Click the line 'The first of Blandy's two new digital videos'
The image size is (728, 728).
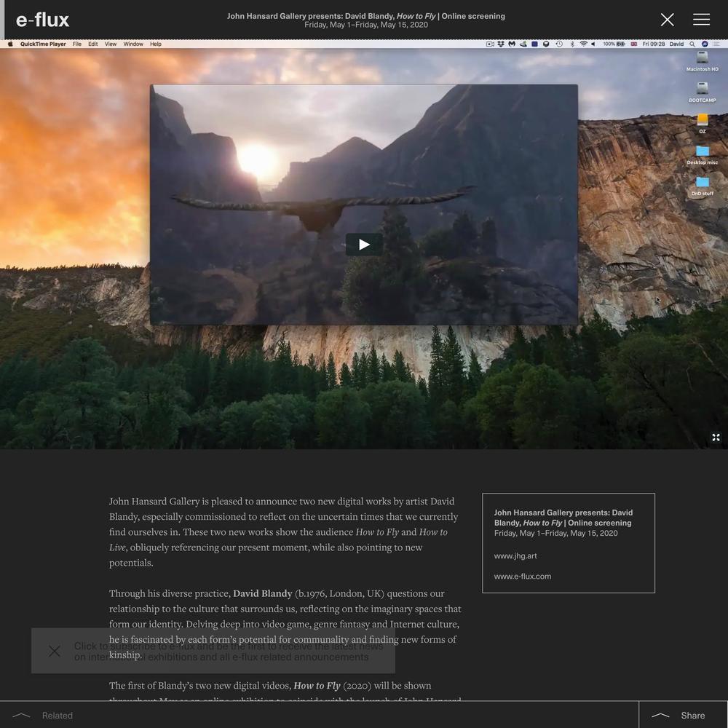(270, 685)
